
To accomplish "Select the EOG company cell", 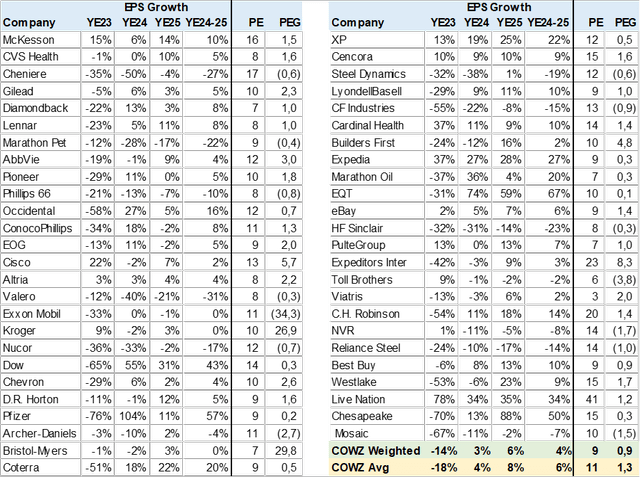I will [40, 245].
